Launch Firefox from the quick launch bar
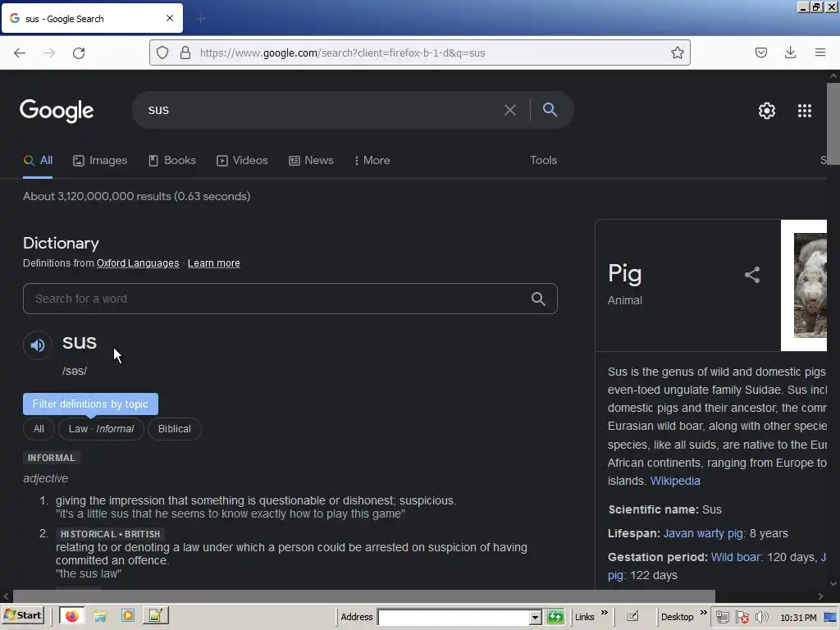This screenshot has height=630, width=840. point(71,616)
